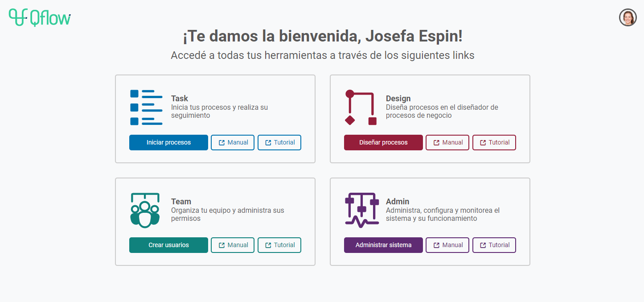The height and width of the screenshot is (302, 644).
Task: Start processes with Iniciar procesos
Action: tap(168, 143)
